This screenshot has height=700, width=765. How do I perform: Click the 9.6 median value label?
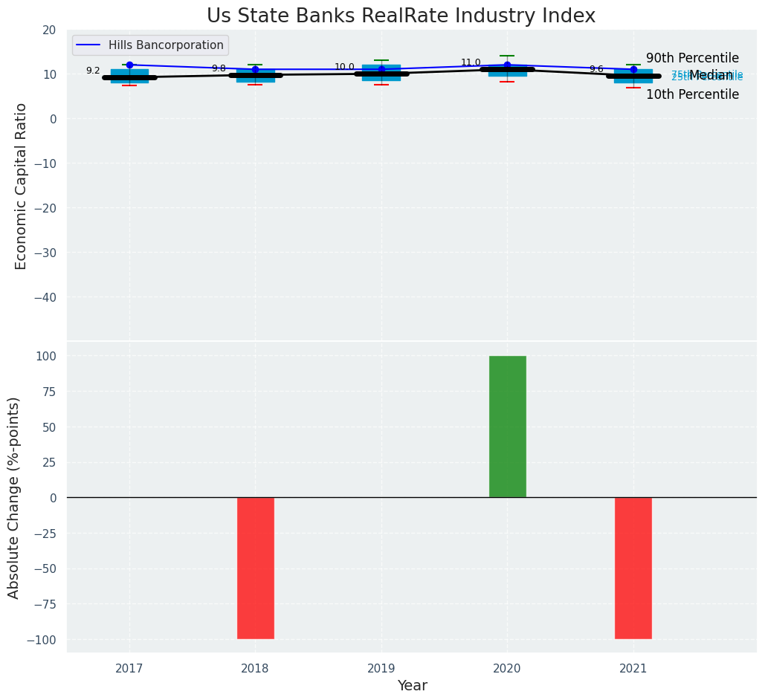[x=596, y=69]
